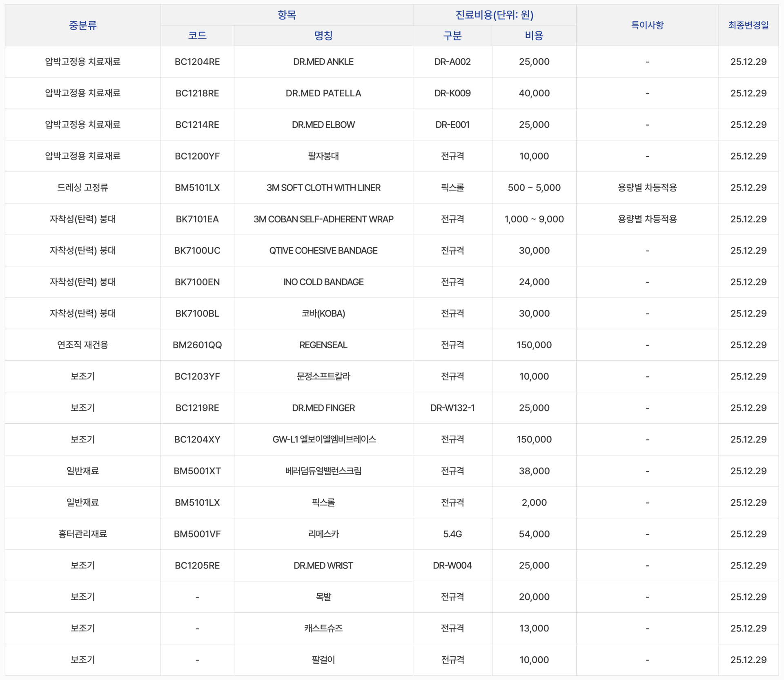Click the 특이사항 column header
The height and width of the screenshot is (680, 784).
pos(647,25)
